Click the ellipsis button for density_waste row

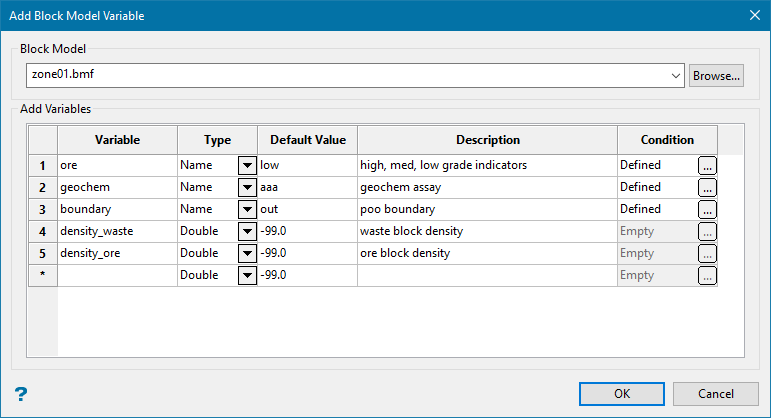click(x=707, y=231)
